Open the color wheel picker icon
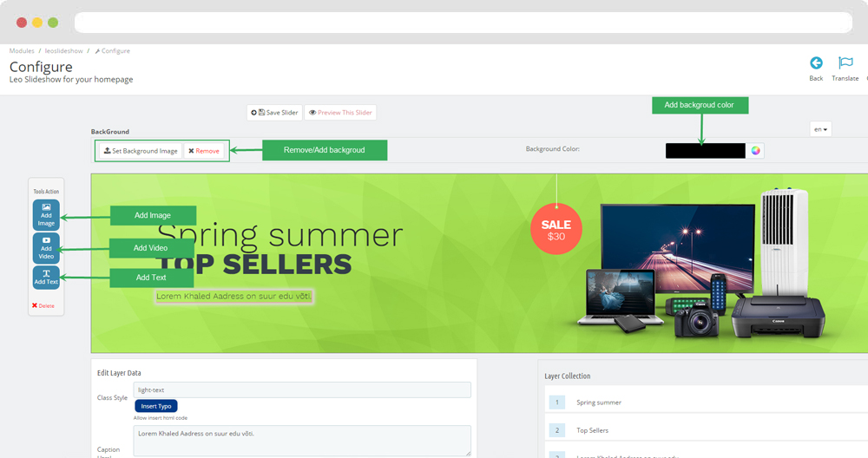 point(756,150)
